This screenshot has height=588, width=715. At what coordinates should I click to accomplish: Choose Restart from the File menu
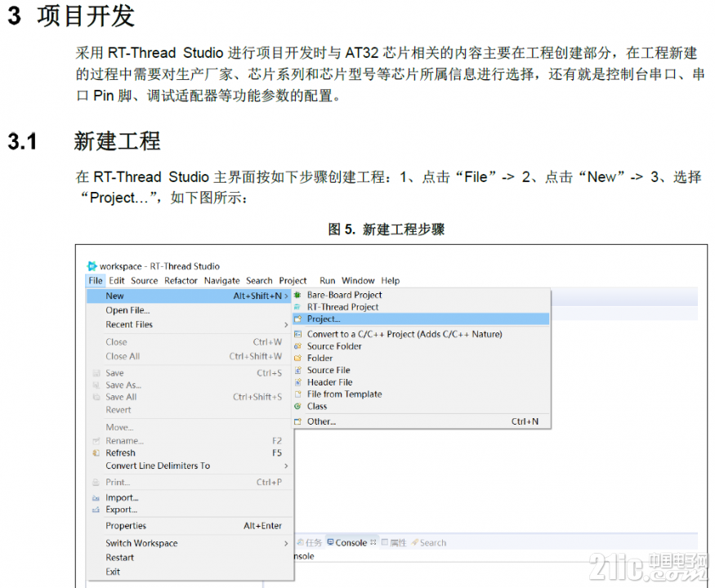[190, 558]
